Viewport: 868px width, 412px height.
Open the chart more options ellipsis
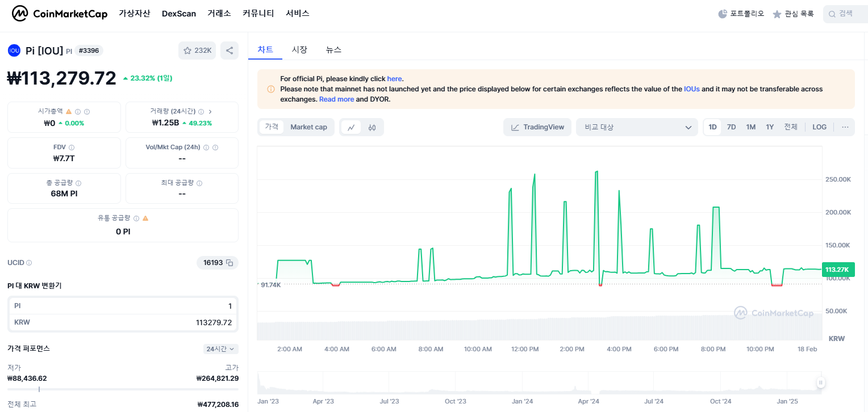pyautogui.click(x=845, y=127)
